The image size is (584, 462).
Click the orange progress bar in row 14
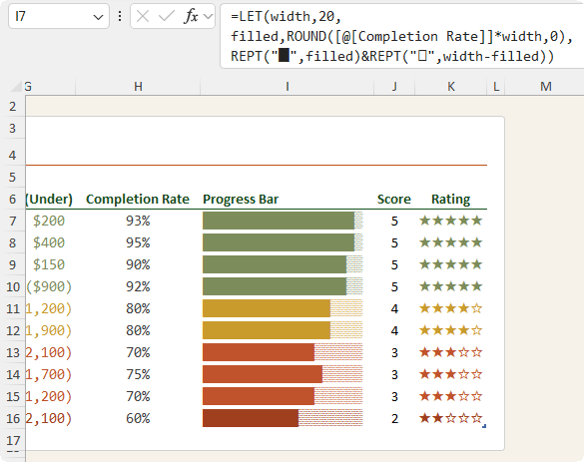(262, 374)
